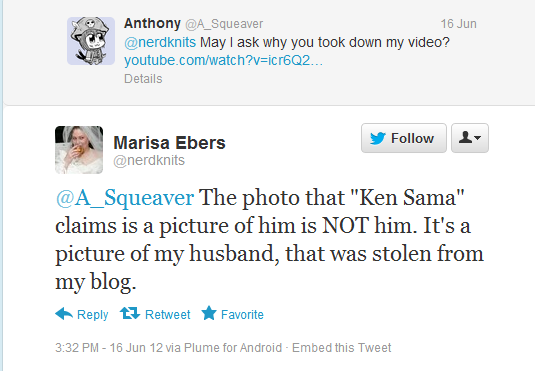Click the Twitter bird icon in Follow button

(378, 138)
